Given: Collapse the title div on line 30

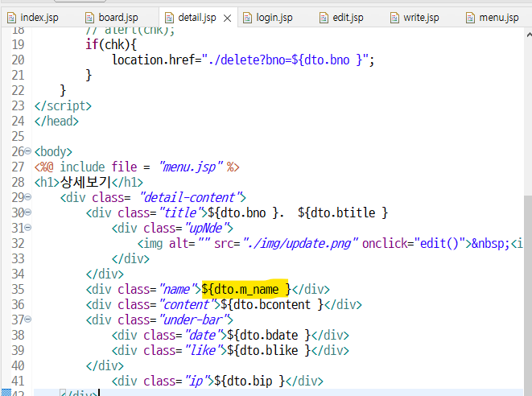Looking at the screenshot, I should pos(28,212).
